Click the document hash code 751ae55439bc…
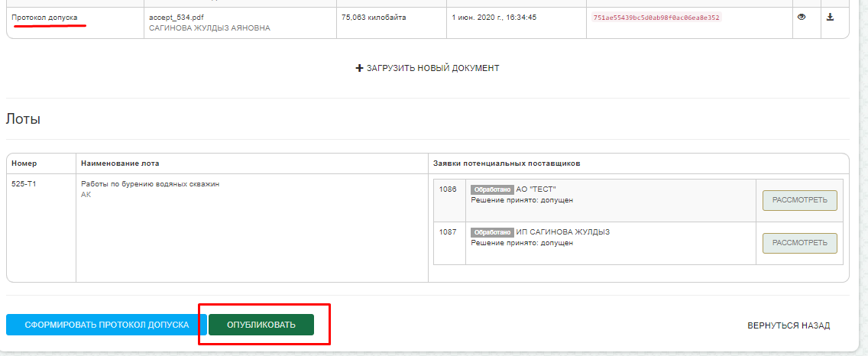The image size is (868, 356). (x=656, y=18)
